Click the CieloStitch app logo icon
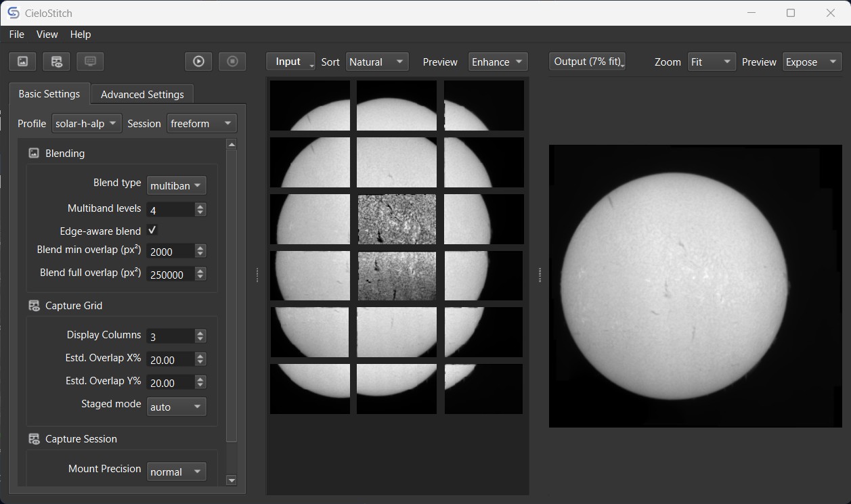 [13, 13]
